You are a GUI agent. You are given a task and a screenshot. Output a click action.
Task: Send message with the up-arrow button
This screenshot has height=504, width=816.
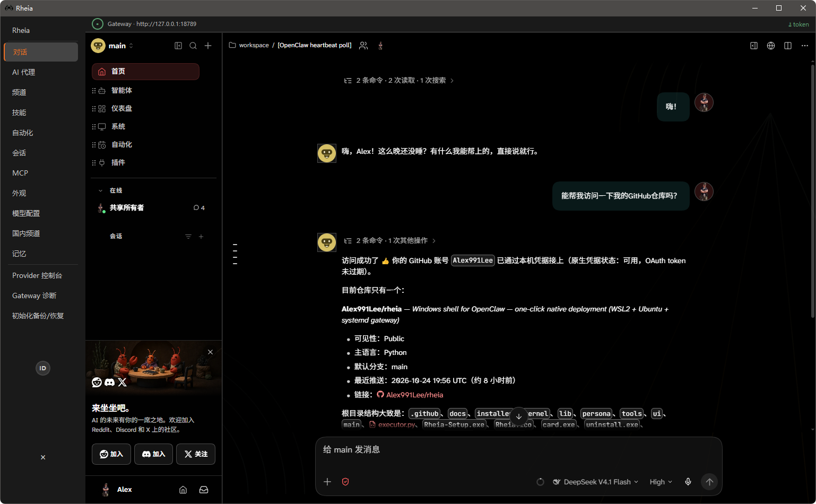[x=709, y=482]
